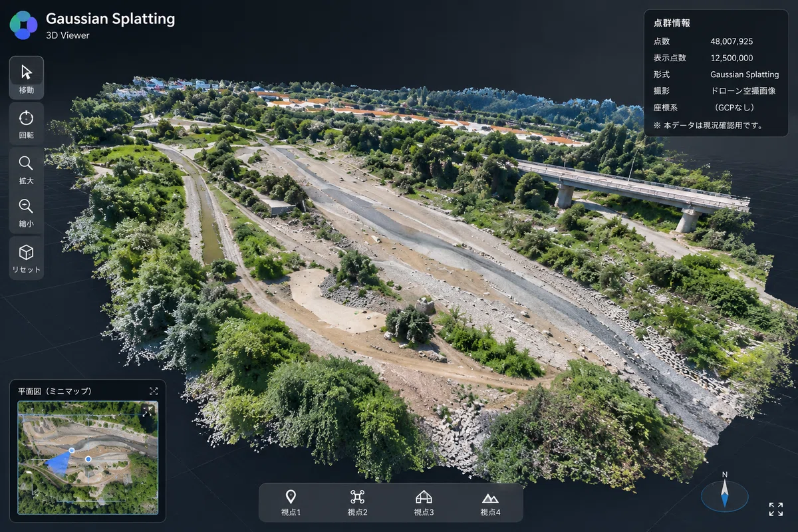
Task: Click the 座標系 label
Action: tap(666, 108)
